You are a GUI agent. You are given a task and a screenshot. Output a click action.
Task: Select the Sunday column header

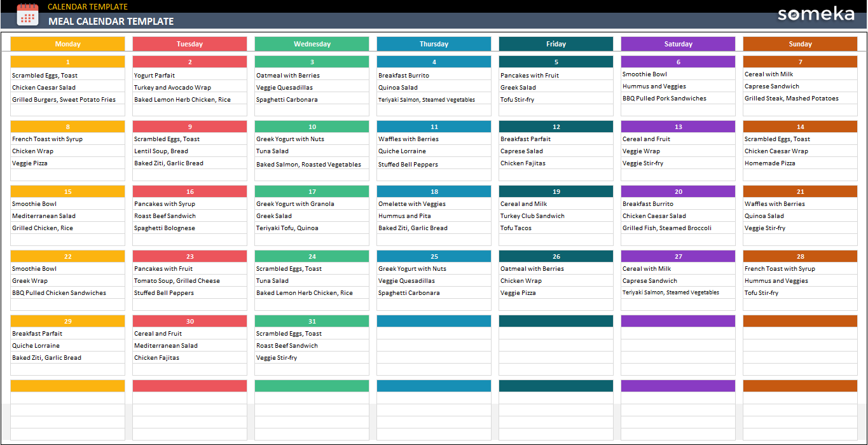(x=800, y=43)
